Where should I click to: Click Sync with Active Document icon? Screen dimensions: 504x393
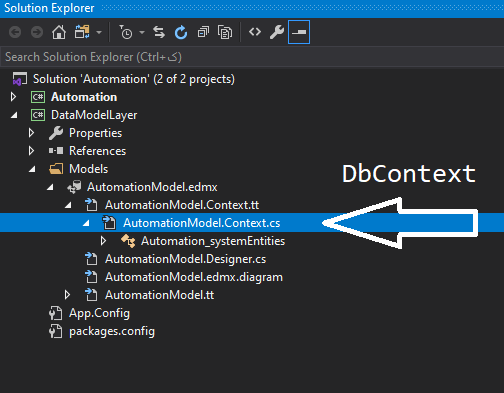[159, 32]
